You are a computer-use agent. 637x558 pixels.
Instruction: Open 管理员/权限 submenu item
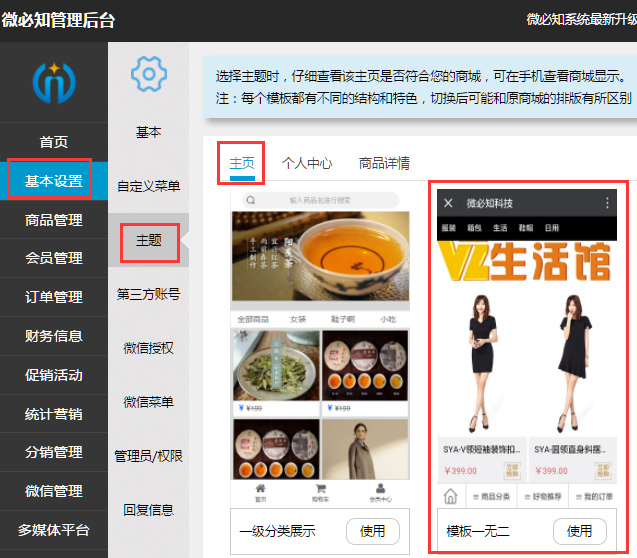click(x=149, y=456)
